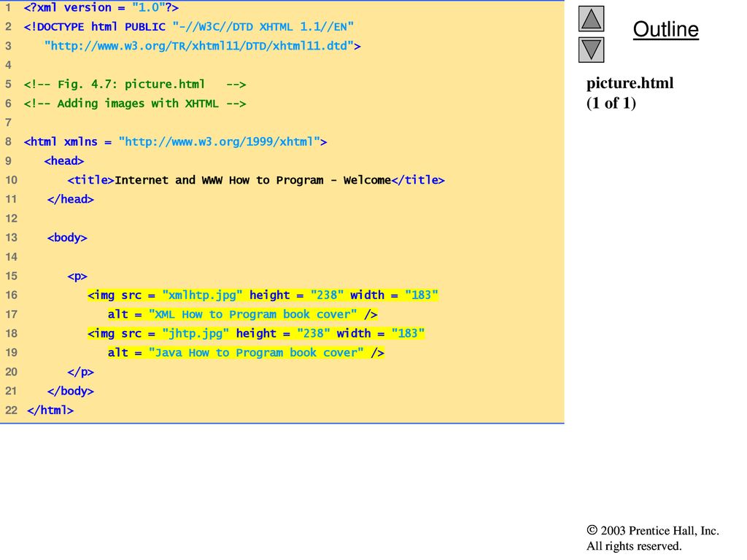Click the html xmlns opening tag line

(175, 142)
